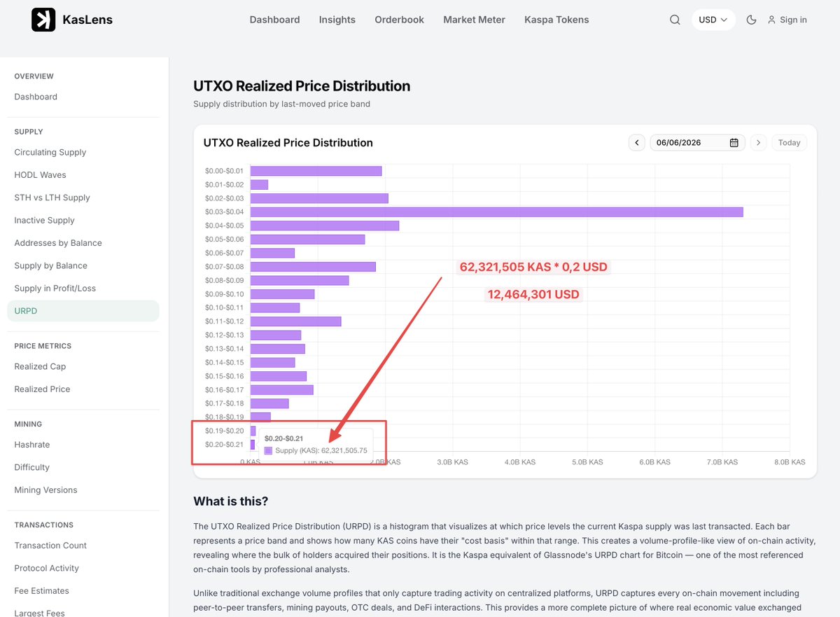The width and height of the screenshot is (840, 617).
Task: Go to next date chevron
Action: [x=758, y=143]
